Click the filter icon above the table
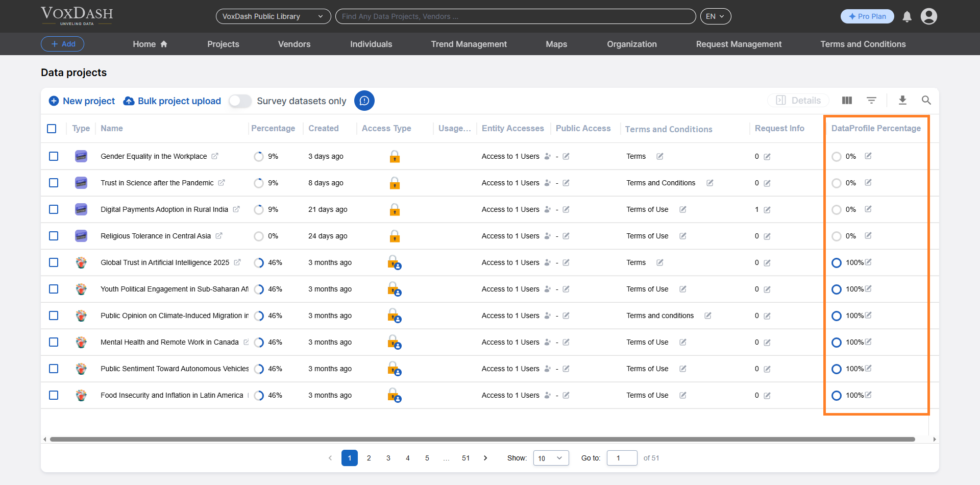980x485 pixels. coord(872,100)
